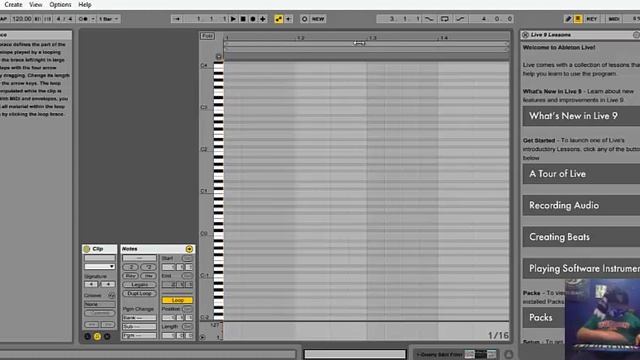Click the End Set button
This screenshot has height=360, width=640.
(x=187, y=276)
